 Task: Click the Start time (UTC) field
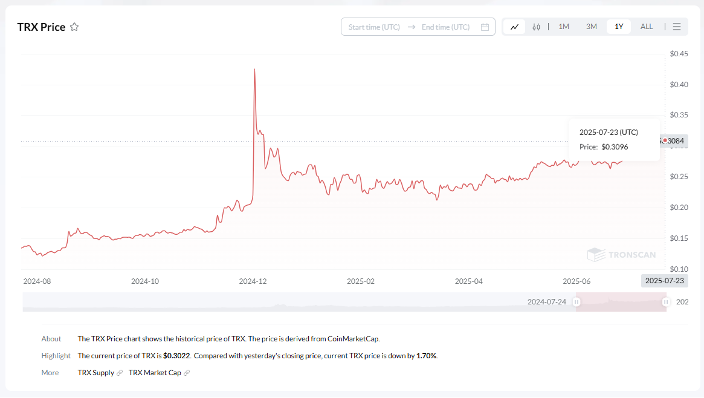pos(374,27)
